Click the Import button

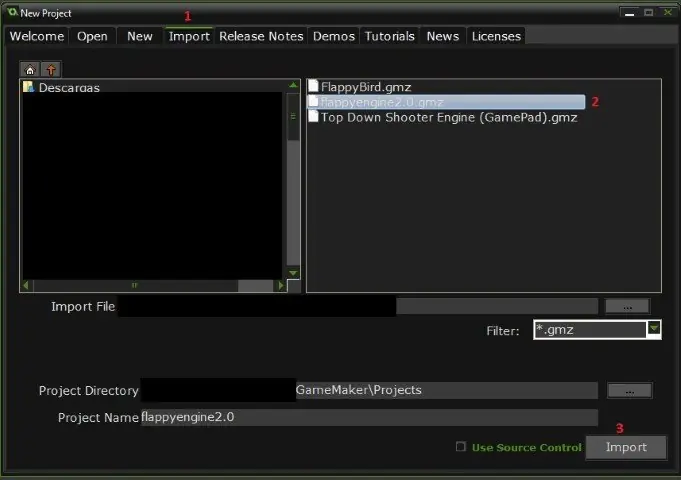click(626, 447)
